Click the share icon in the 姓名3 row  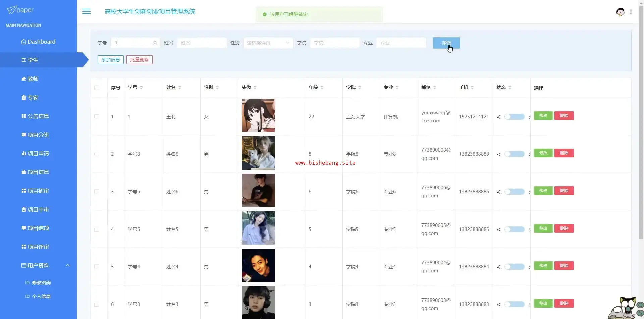click(x=499, y=305)
